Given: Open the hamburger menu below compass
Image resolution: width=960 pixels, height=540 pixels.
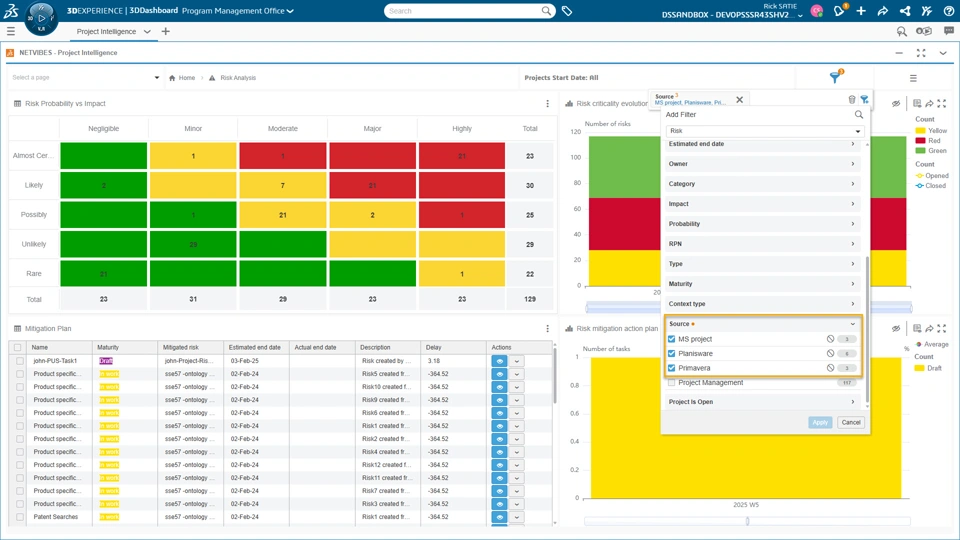Looking at the screenshot, I should click(10, 31).
